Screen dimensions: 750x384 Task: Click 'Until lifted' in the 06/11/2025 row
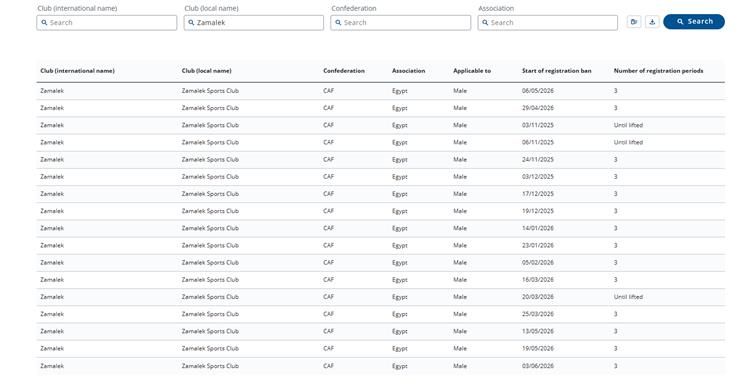(x=629, y=143)
